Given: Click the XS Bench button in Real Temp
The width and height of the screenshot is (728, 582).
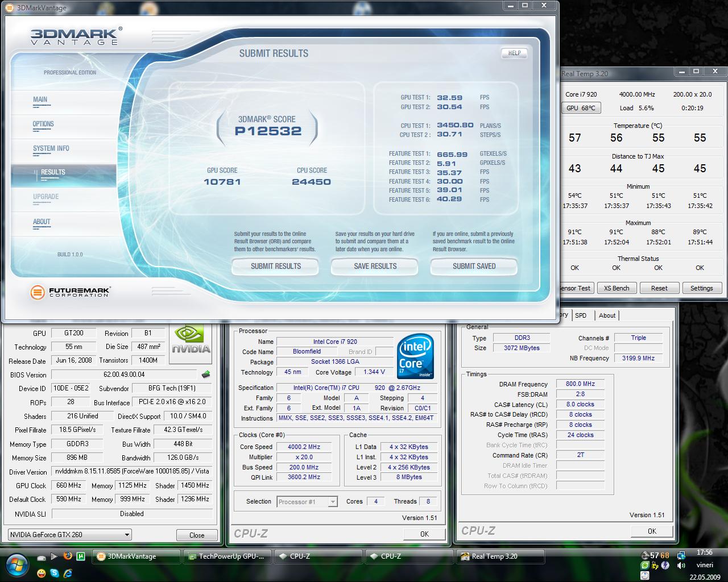Looking at the screenshot, I should tap(617, 288).
